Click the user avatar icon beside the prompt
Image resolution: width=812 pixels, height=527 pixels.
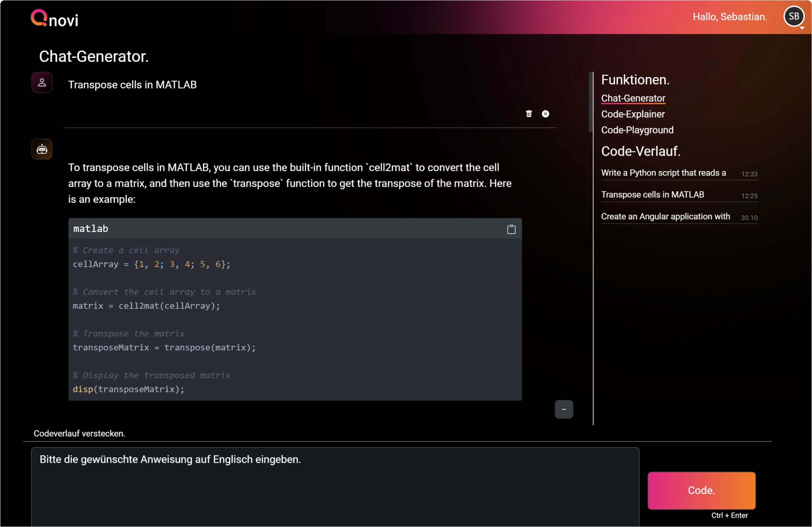pos(42,82)
